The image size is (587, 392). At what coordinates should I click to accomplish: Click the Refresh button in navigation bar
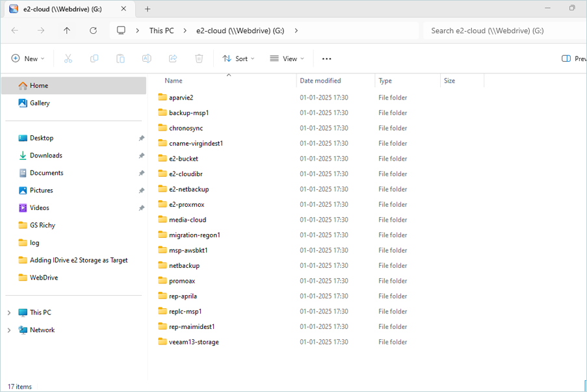pyautogui.click(x=93, y=31)
